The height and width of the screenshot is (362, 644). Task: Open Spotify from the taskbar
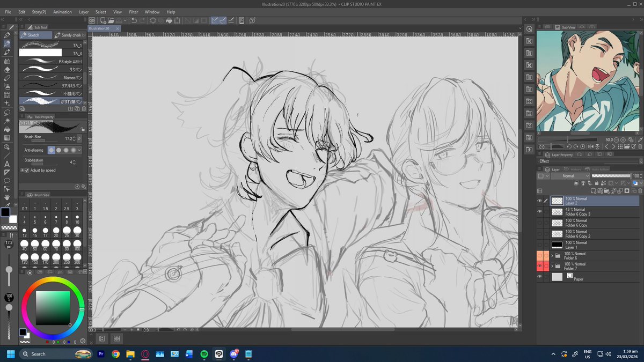[204, 354]
